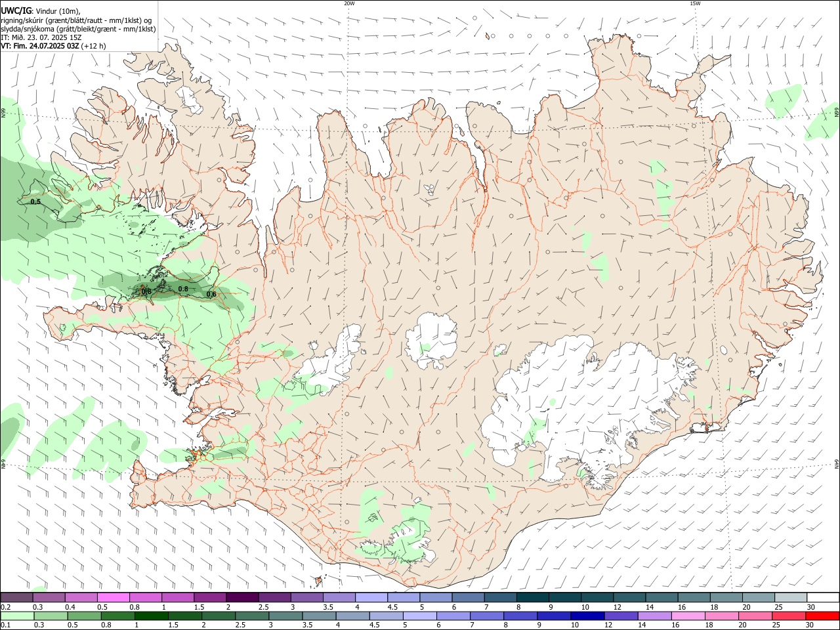The width and height of the screenshot is (840, 630).
Task: Click the UWC/IG title text
Action: click(17, 10)
